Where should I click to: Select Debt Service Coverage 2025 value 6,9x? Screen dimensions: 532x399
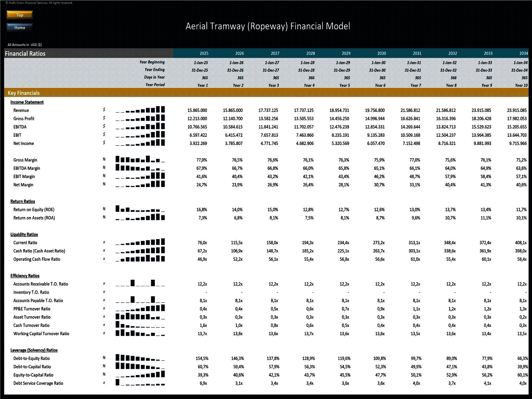(203, 383)
